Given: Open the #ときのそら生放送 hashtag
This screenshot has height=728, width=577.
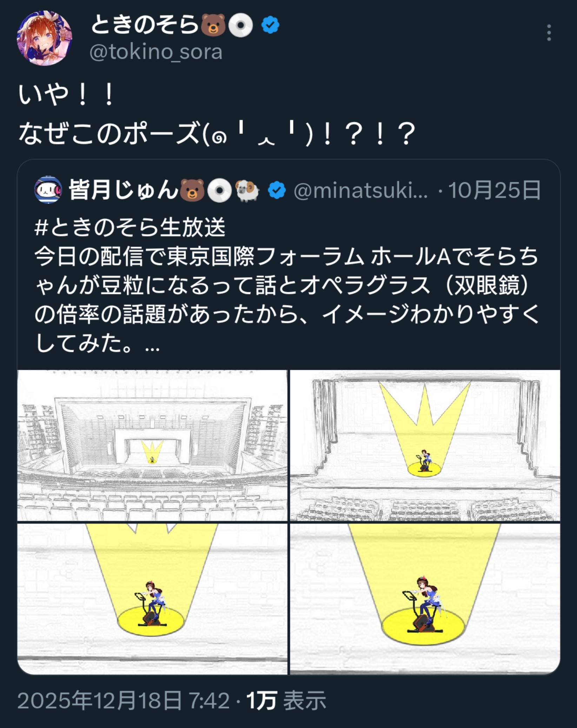Looking at the screenshot, I should (130, 227).
